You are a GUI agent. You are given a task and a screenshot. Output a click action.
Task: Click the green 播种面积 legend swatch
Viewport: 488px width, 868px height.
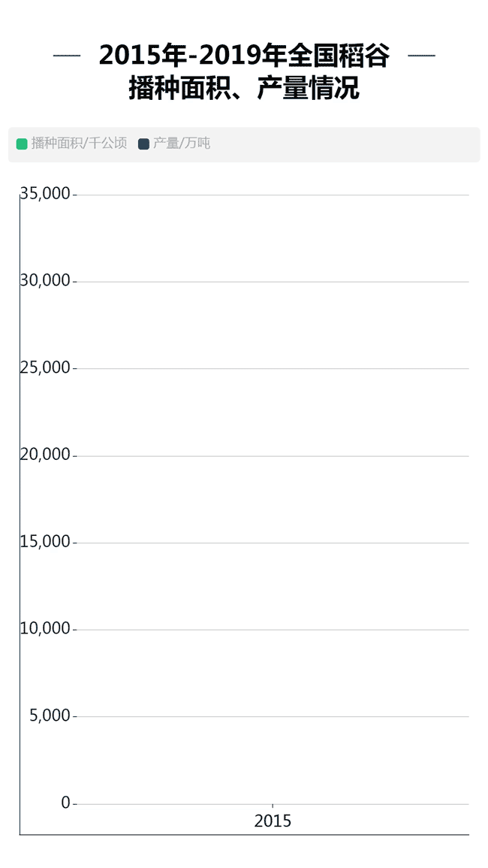[22, 144]
